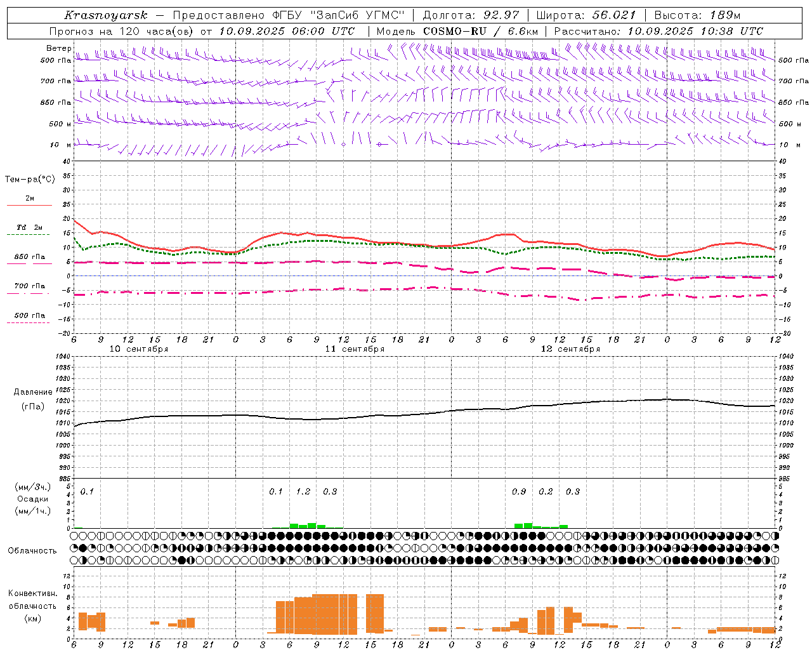Click the '11 сентября' date label
This screenshot has width=812, height=650.
[355, 349]
